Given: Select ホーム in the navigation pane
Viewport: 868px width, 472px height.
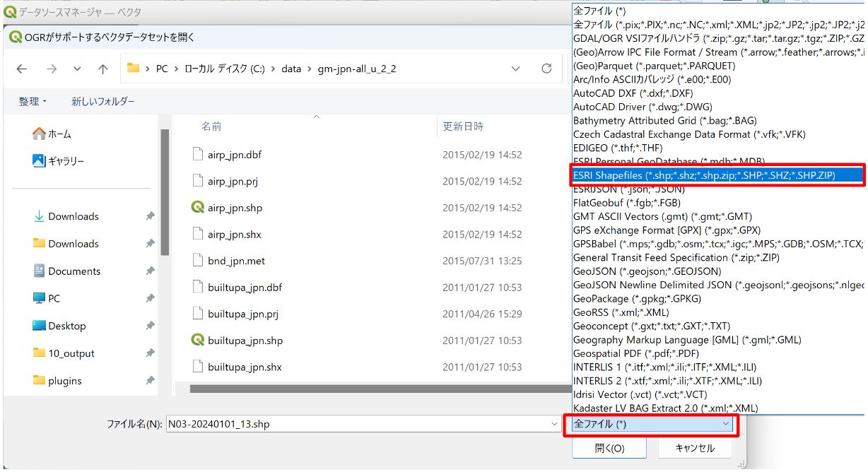Looking at the screenshot, I should [x=52, y=134].
